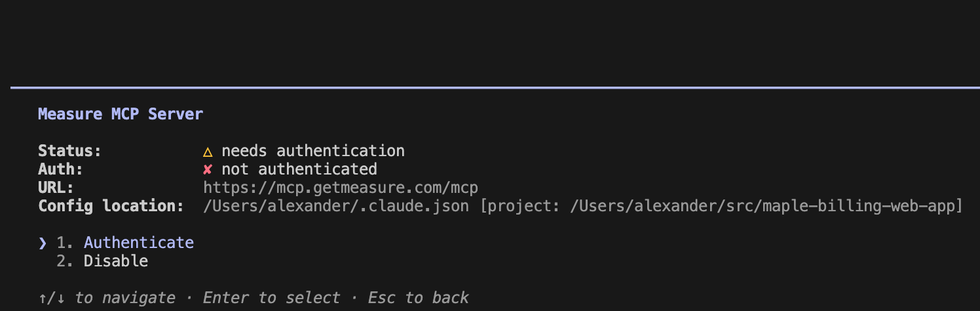Click the .claude.json config file path

click(336, 206)
